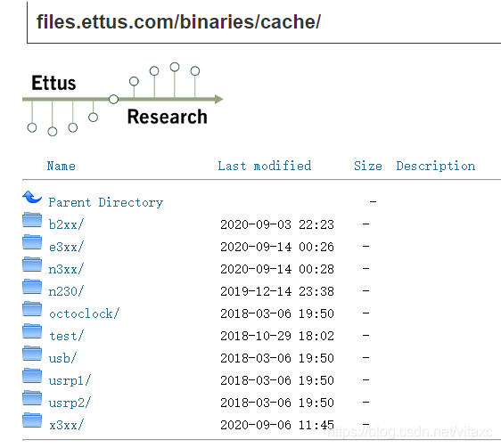Select the date 2020-09-14 00:28 for n3xx
Image resolution: width=501 pixels, height=448 pixels.
(277, 269)
